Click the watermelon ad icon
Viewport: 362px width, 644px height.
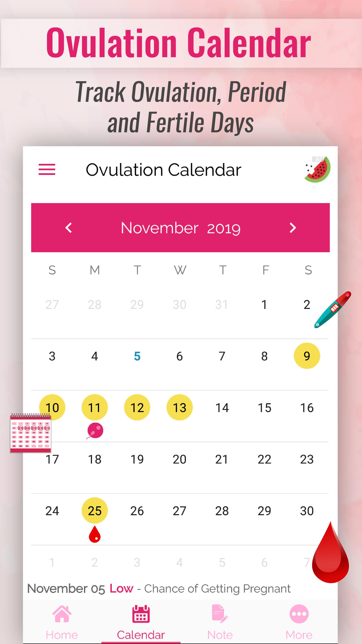coord(316,169)
